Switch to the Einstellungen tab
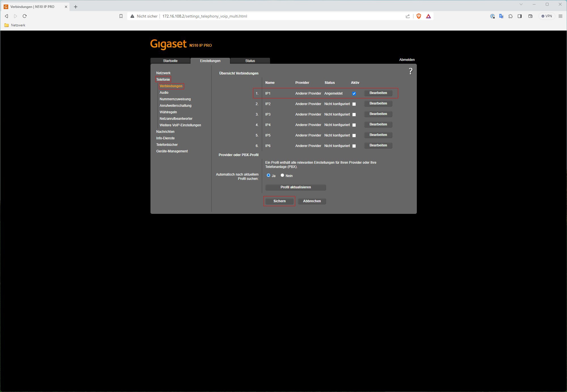The image size is (567, 392). 210,61
